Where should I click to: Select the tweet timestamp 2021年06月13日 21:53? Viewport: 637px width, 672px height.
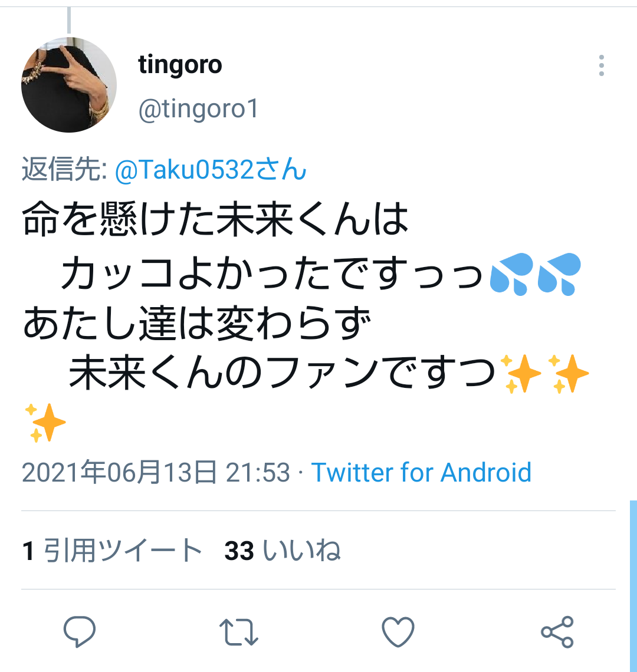(x=156, y=472)
